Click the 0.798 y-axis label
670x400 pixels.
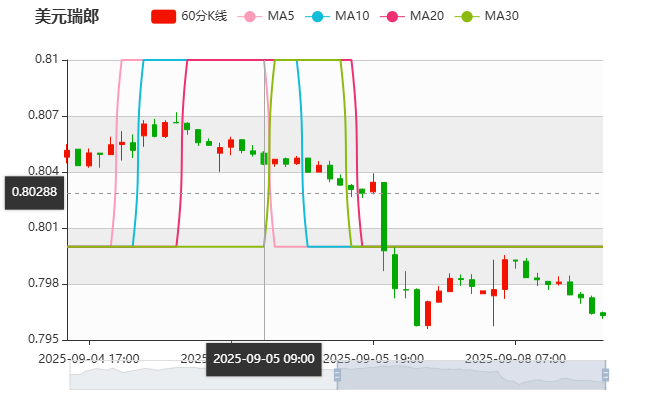43,283
